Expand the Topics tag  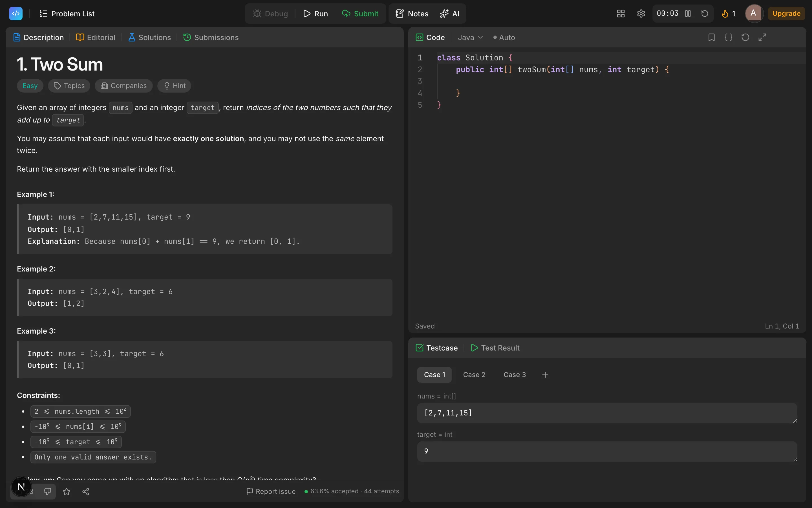click(69, 86)
